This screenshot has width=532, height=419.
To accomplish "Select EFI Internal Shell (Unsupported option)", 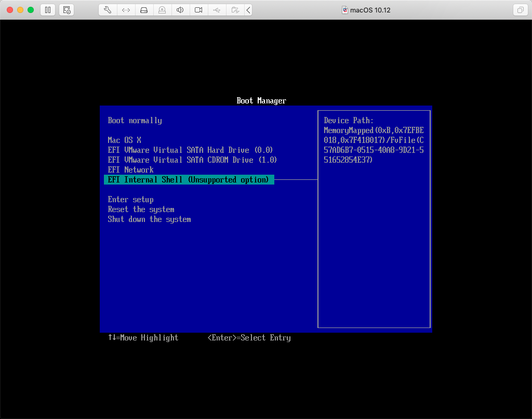I will (189, 180).
